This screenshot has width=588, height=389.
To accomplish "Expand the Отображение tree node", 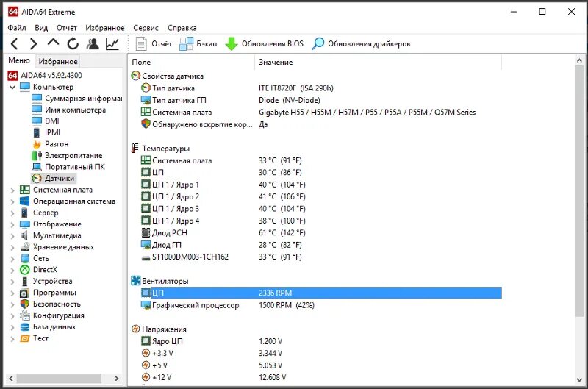I will (12, 224).
